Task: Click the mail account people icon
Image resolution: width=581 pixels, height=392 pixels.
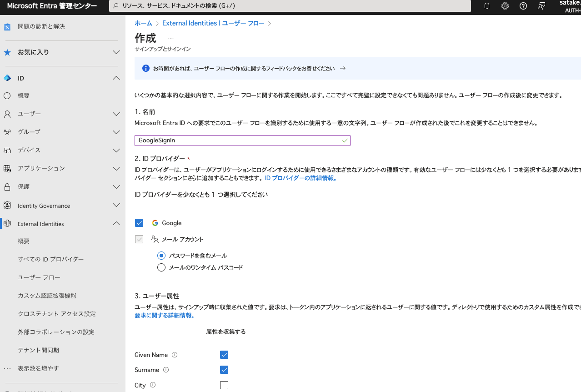Action: point(155,239)
